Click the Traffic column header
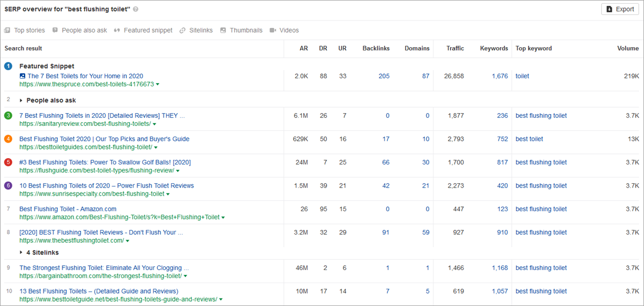Screen dimensions: 644x306 pos(455,48)
